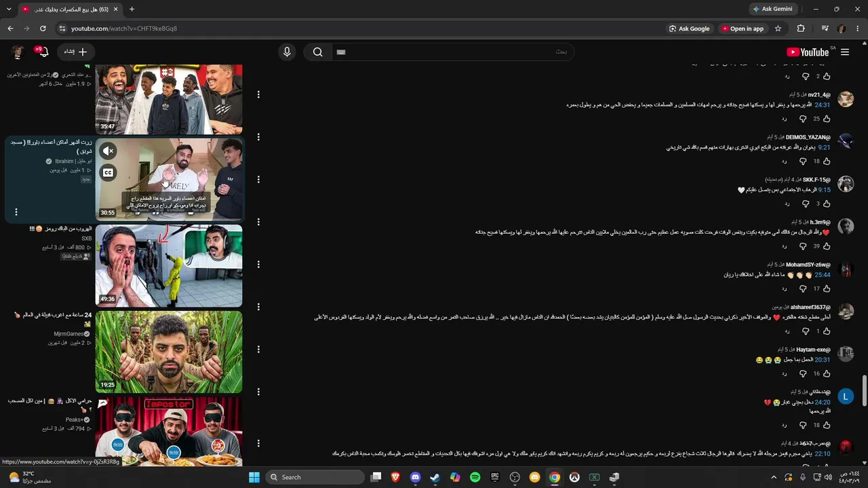Screen dimensions: 868x488
Task: Click the taskbar Search box
Action: pos(314,477)
